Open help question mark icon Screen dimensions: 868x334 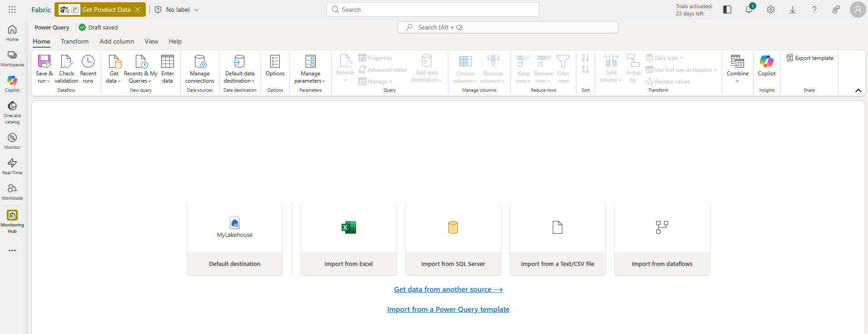[x=814, y=10]
